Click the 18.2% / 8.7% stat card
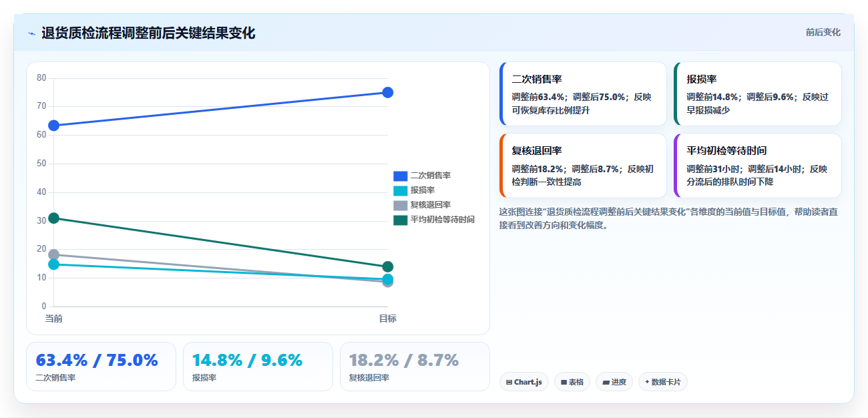 [415, 367]
